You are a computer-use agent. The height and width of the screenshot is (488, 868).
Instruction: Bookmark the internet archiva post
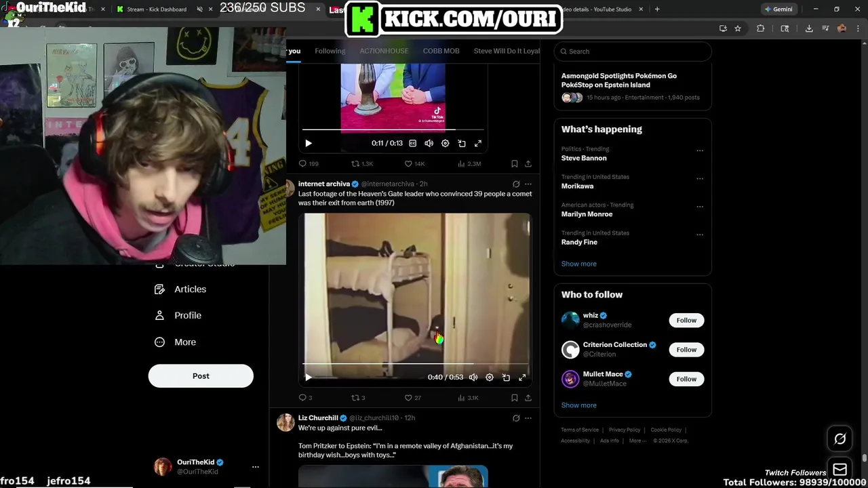pos(515,398)
